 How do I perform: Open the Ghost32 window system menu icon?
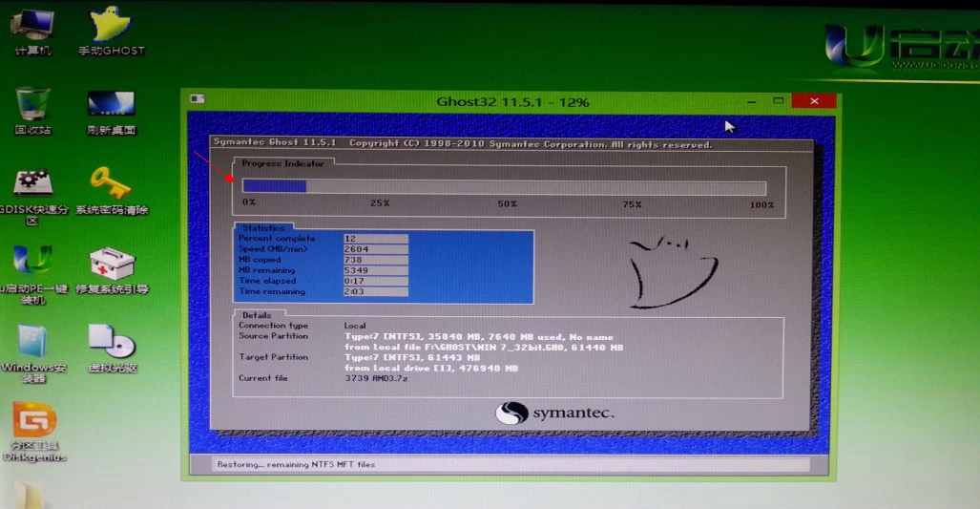tap(197, 99)
